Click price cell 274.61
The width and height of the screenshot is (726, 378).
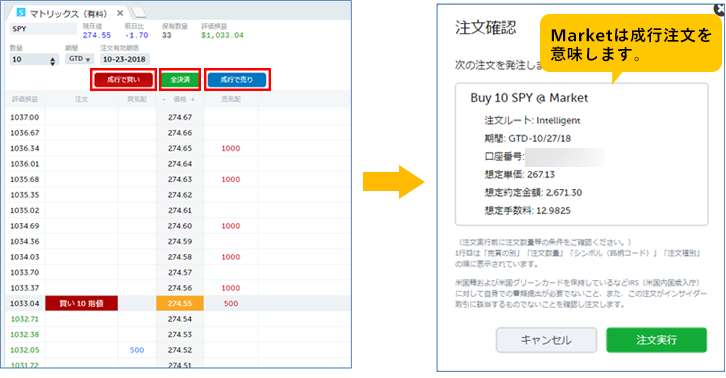180,210
